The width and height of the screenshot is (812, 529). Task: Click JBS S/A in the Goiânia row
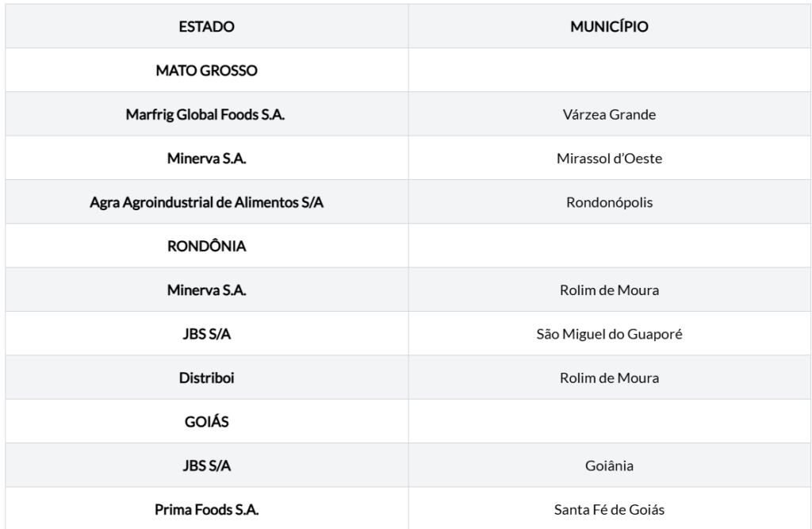pyautogui.click(x=207, y=466)
